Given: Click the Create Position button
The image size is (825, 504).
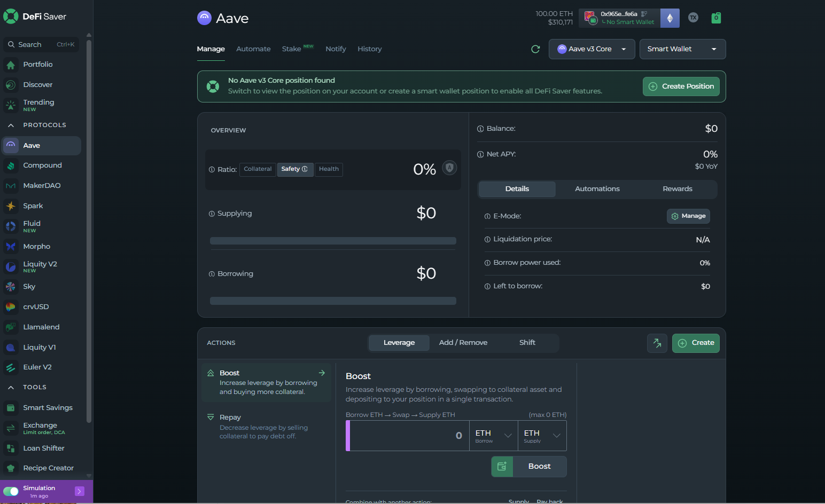Looking at the screenshot, I should click(x=681, y=86).
